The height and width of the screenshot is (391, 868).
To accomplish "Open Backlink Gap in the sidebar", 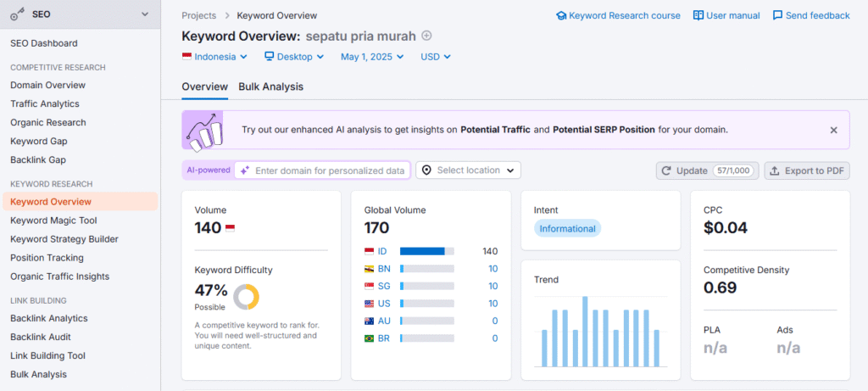I will tap(38, 160).
